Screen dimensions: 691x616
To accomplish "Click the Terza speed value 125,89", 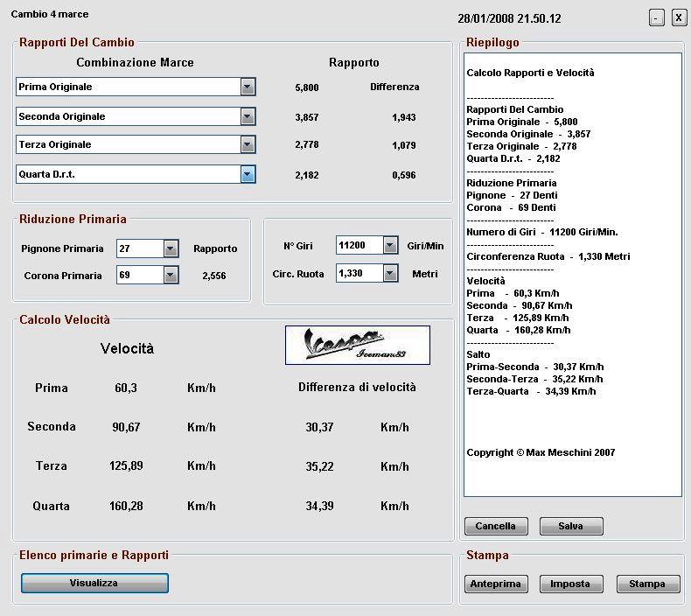I will (x=126, y=465).
